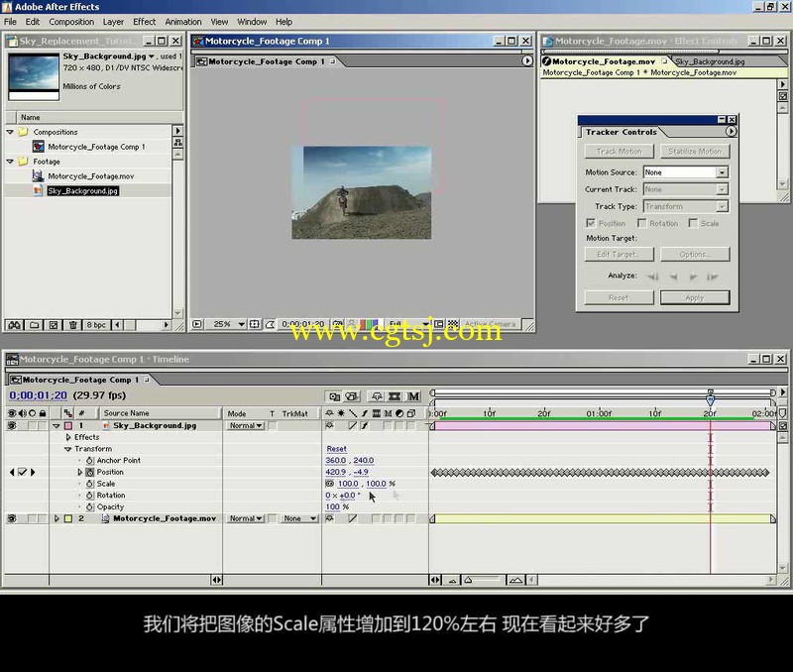This screenshot has height=672, width=793.
Task: Expand the Effects property group
Action: click(68, 437)
